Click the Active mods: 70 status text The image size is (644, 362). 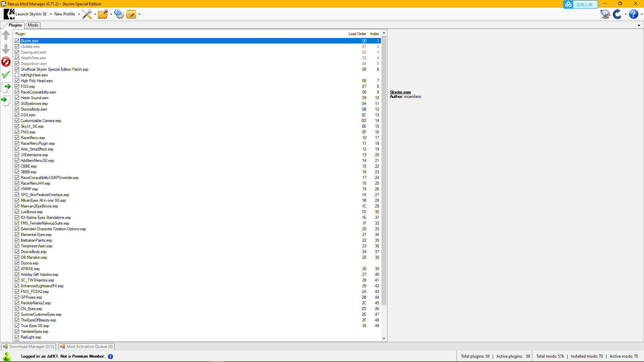pyautogui.click(x=624, y=356)
